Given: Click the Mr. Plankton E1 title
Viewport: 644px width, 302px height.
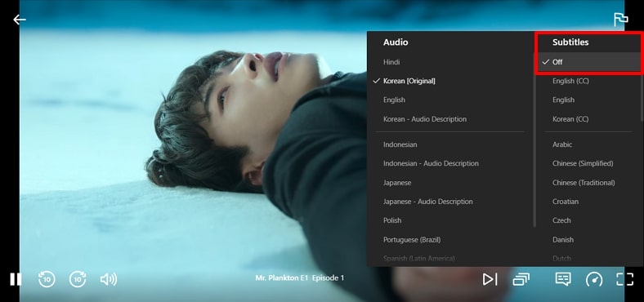Looking at the screenshot, I should coord(281,278).
